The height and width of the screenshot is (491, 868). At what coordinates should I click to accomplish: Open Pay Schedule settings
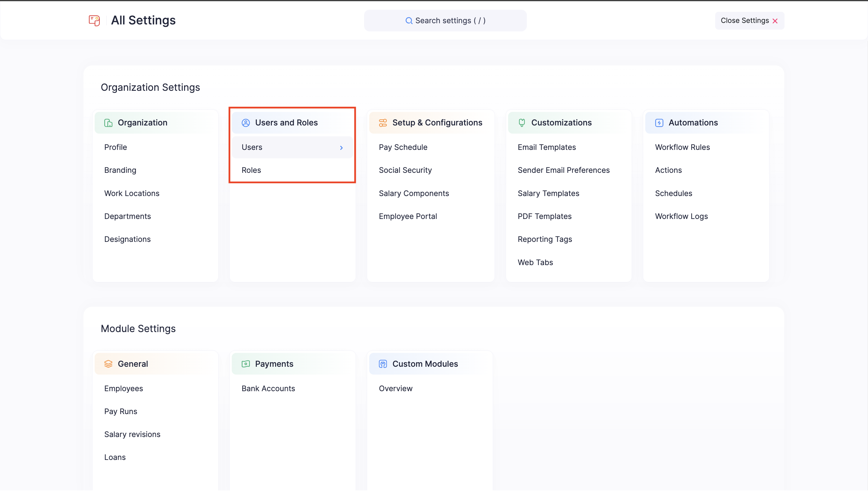403,147
